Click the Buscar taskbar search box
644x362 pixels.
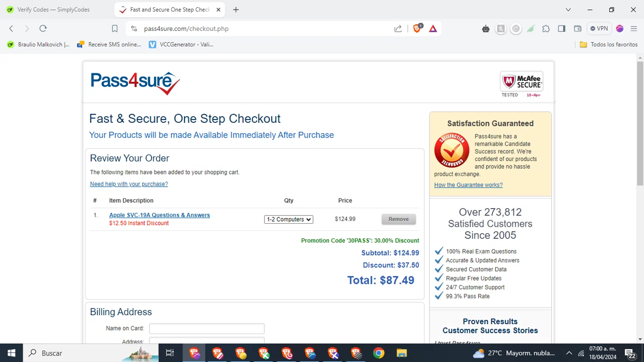[91, 353]
